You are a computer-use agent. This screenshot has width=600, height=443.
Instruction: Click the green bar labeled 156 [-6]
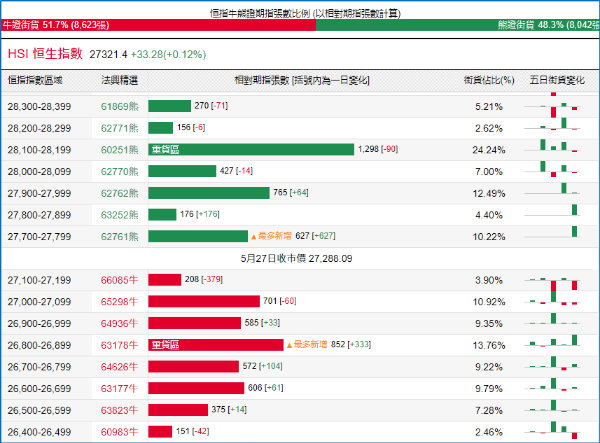161,128
